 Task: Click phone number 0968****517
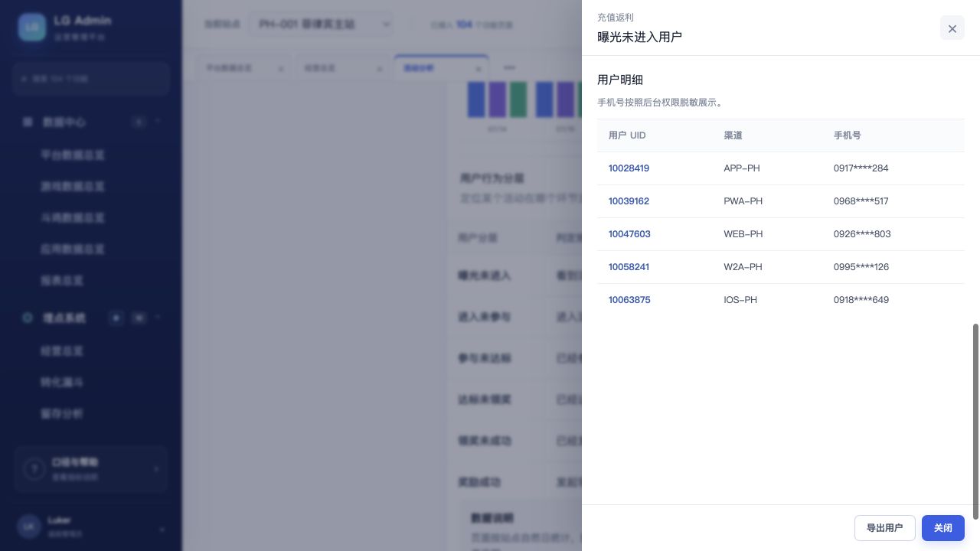pos(861,201)
